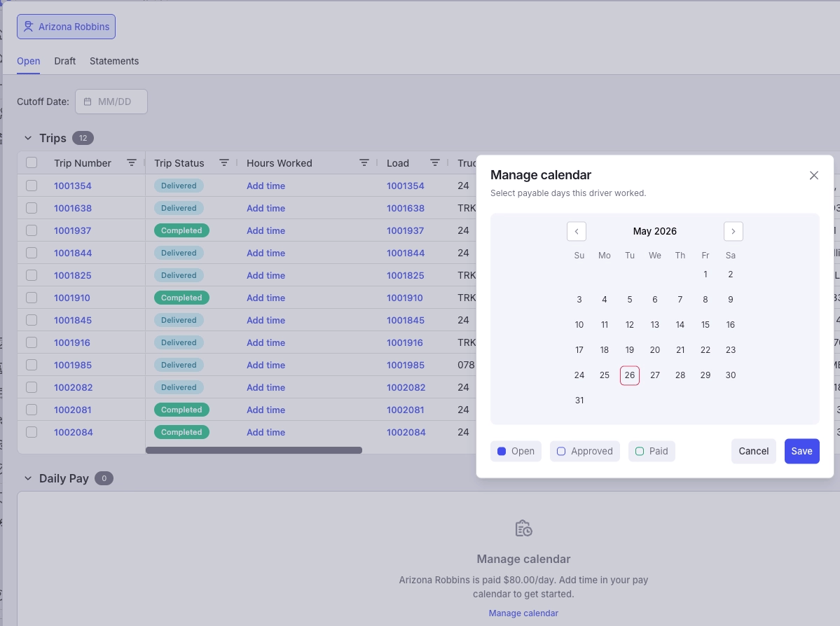The image size is (840, 626).
Task: Open the Manage calendar link under Daily Pay
Action: [x=523, y=613]
